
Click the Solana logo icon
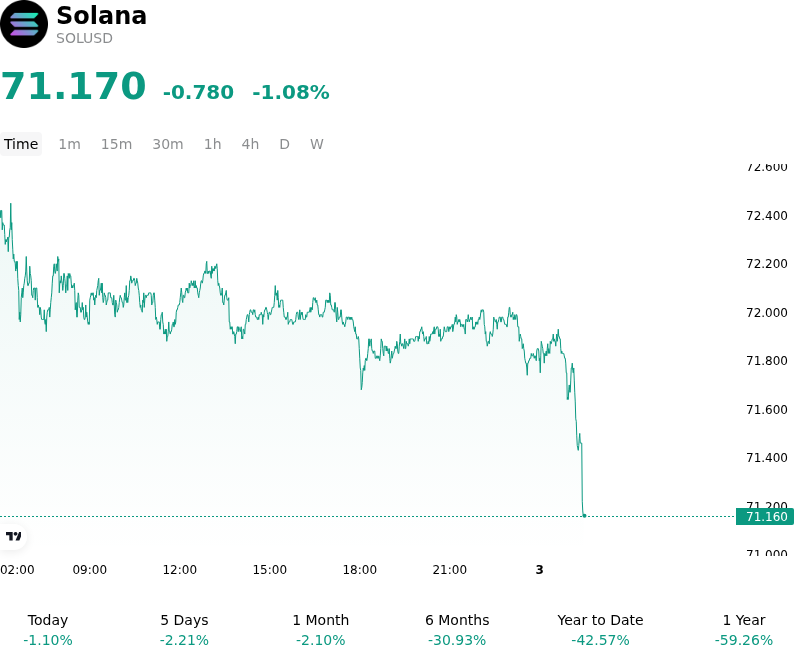[23, 24]
